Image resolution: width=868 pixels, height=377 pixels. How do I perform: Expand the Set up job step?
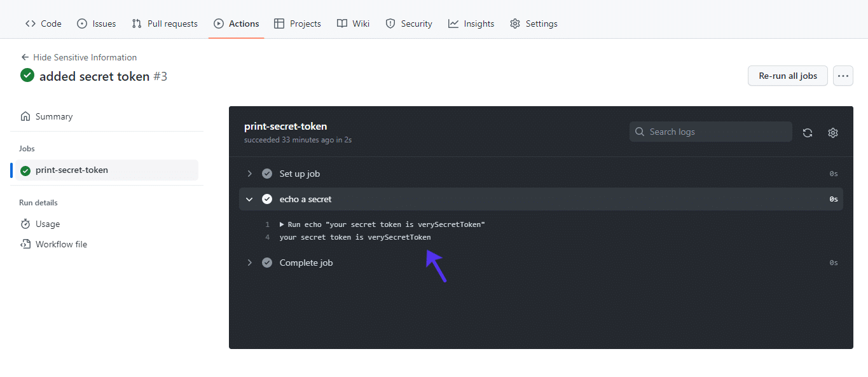pyautogui.click(x=249, y=173)
